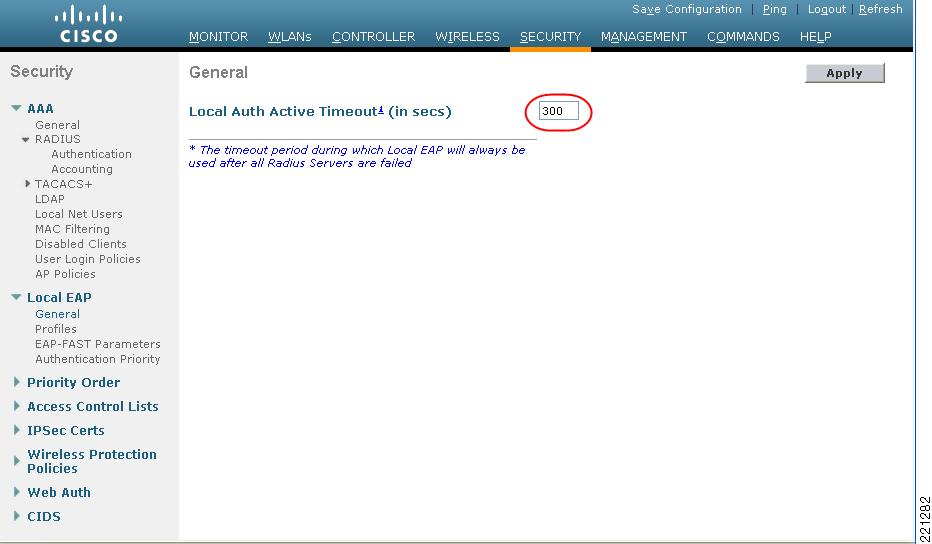Open Disabled Clients page
This screenshot has height=544, width=932.
point(80,244)
